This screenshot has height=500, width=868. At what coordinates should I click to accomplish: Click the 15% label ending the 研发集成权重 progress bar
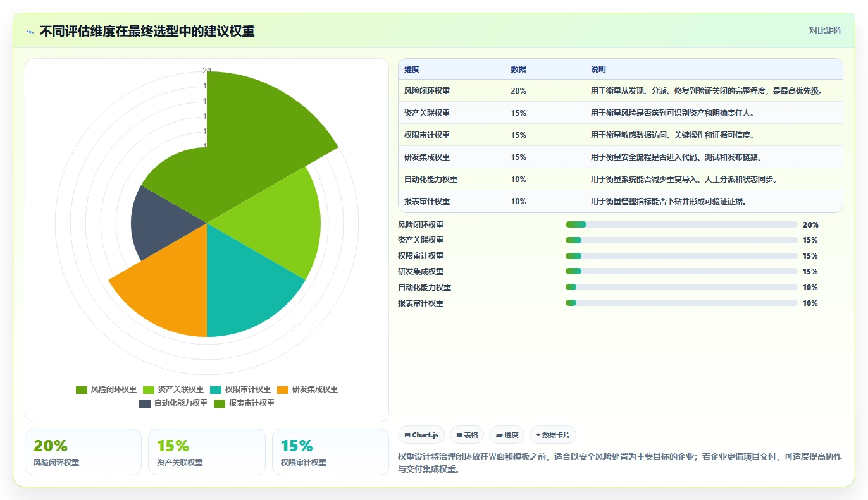click(x=810, y=272)
